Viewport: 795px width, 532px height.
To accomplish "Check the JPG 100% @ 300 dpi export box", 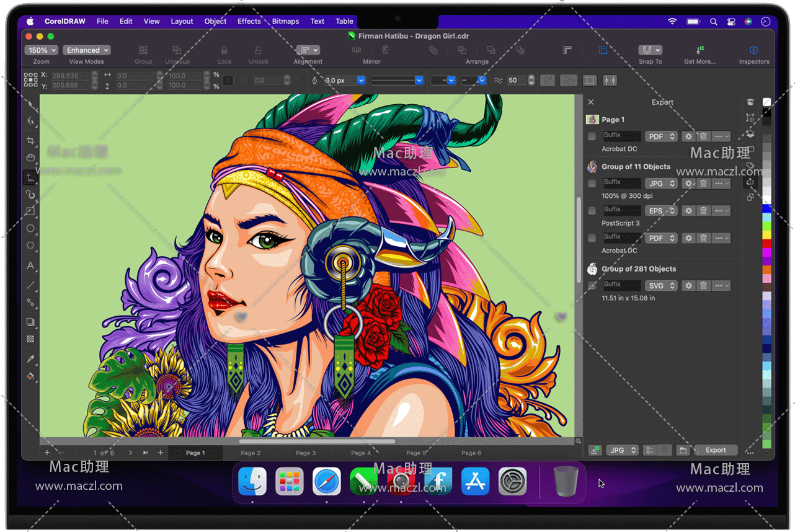I will tap(592, 184).
